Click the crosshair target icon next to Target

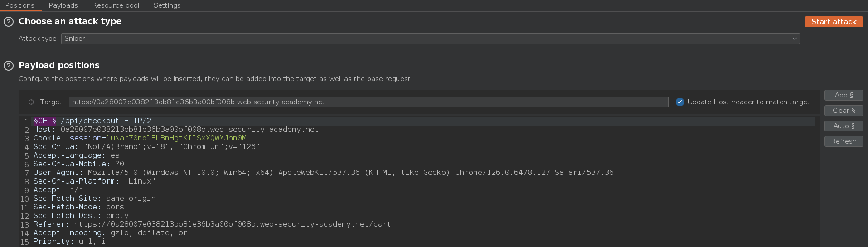click(x=31, y=102)
